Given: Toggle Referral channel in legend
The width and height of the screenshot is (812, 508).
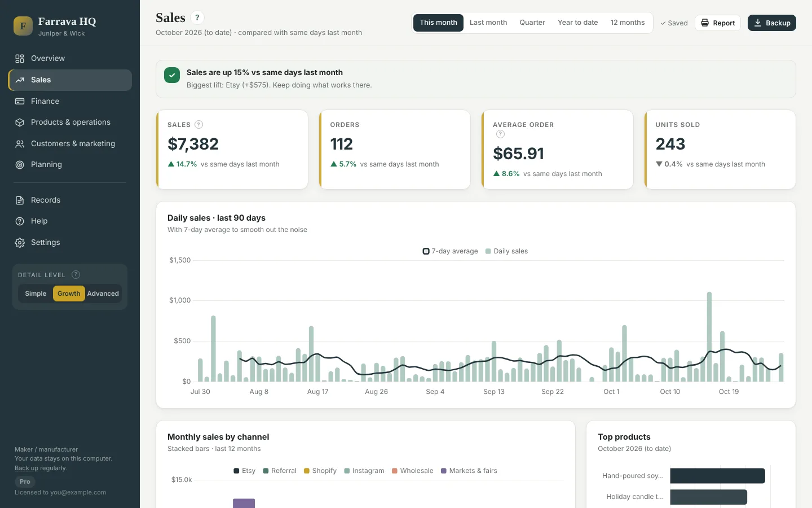Looking at the screenshot, I should tap(280, 471).
